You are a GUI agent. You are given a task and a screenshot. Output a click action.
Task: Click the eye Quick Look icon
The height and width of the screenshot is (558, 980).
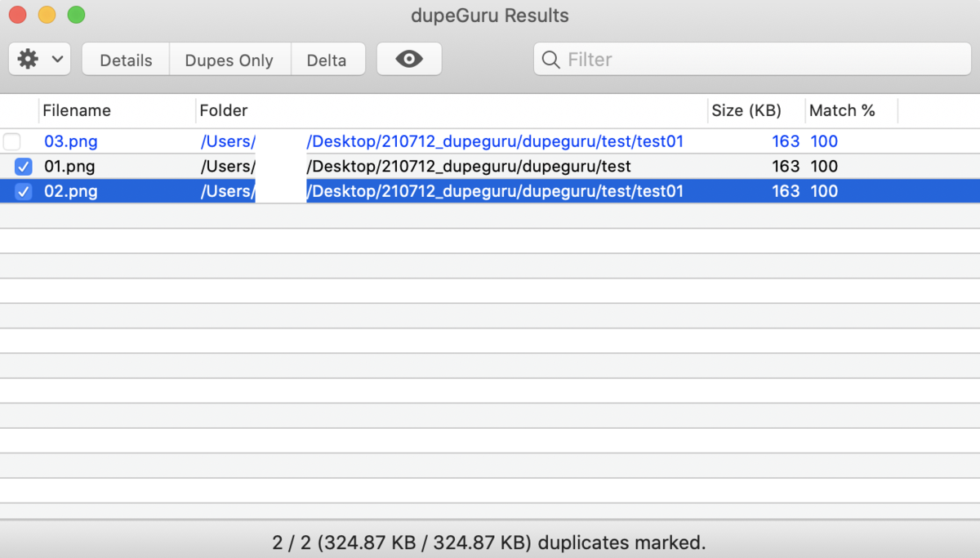coord(409,60)
